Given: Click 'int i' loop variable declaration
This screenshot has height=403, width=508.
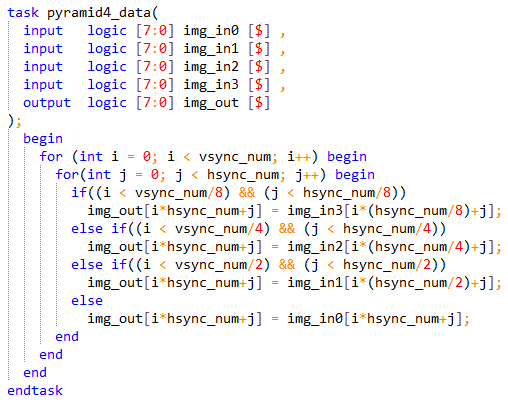Looking at the screenshot, I should 99,157.
